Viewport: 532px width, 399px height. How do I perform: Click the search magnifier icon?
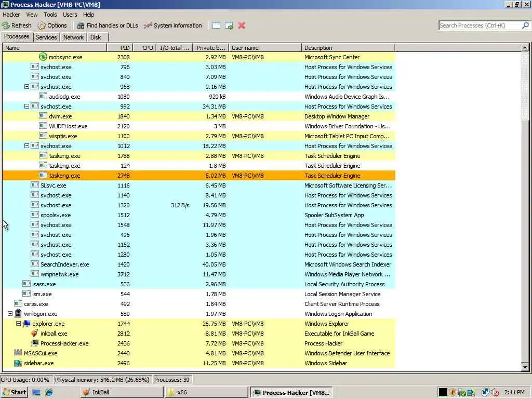(525, 25)
